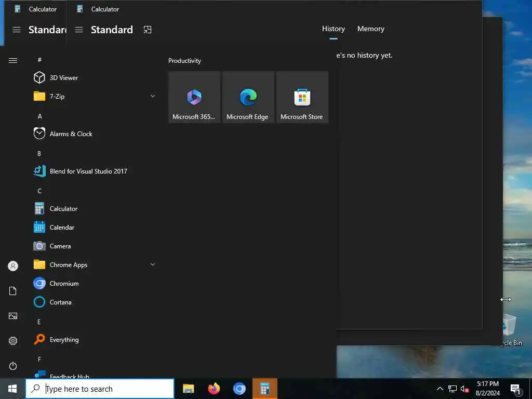Open Cortana from the app list

point(95,302)
